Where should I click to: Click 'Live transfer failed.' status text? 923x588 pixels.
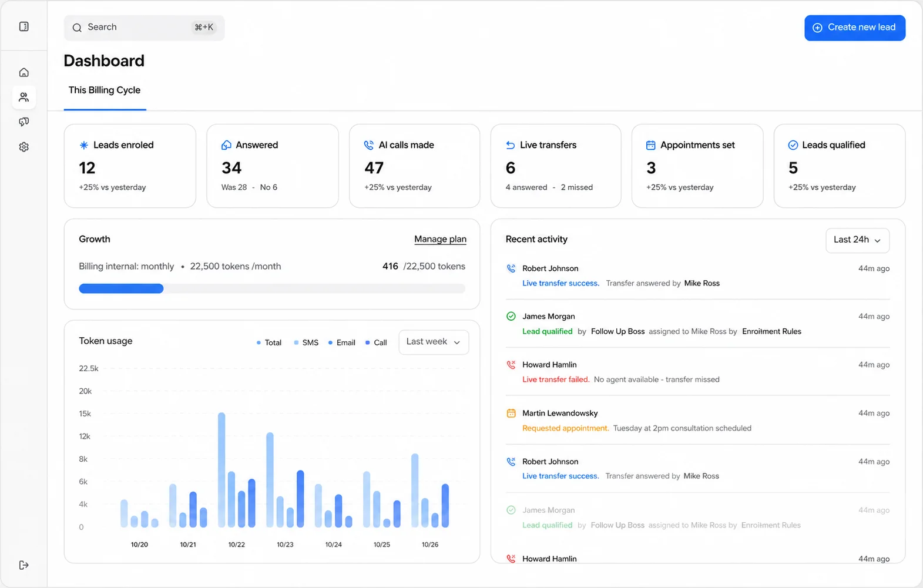(556, 379)
